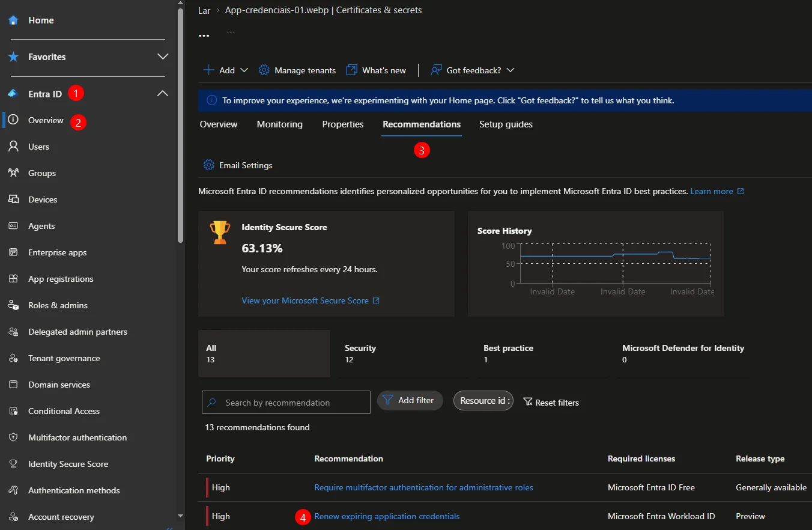
Task: Open the Properties tab
Action: click(x=343, y=124)
